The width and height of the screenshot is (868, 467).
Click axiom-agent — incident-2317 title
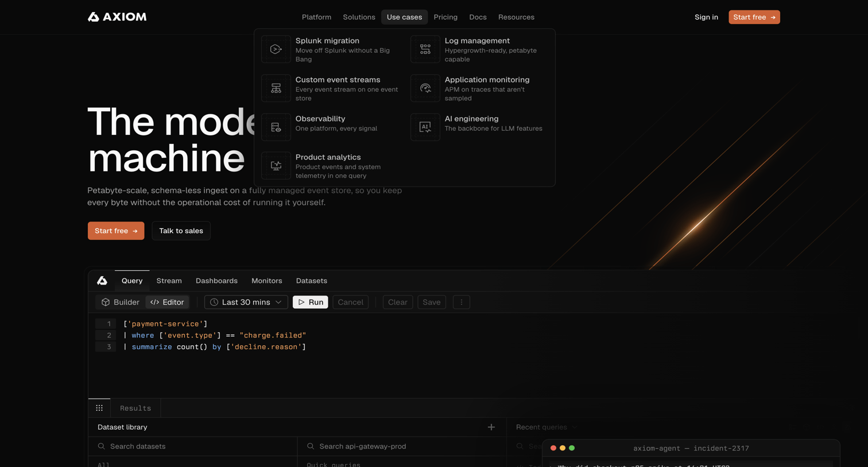click(x=691, y=448)
